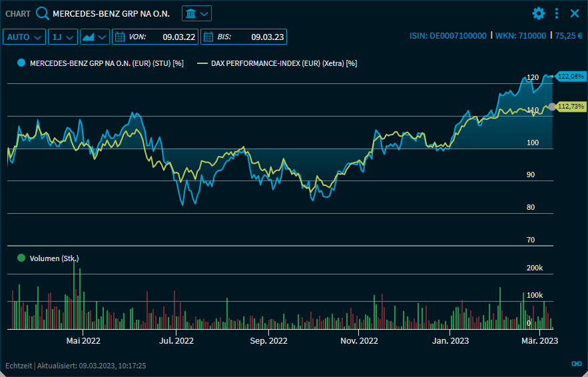Open the chart settings gear
The image size is (588, 377).
[x=538, y=13]
